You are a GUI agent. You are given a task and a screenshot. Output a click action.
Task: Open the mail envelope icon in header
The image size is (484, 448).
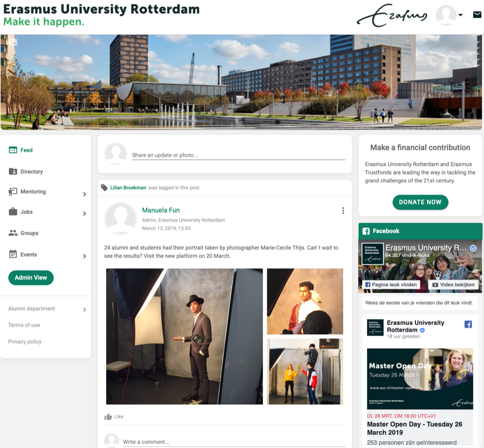(477, 14)
